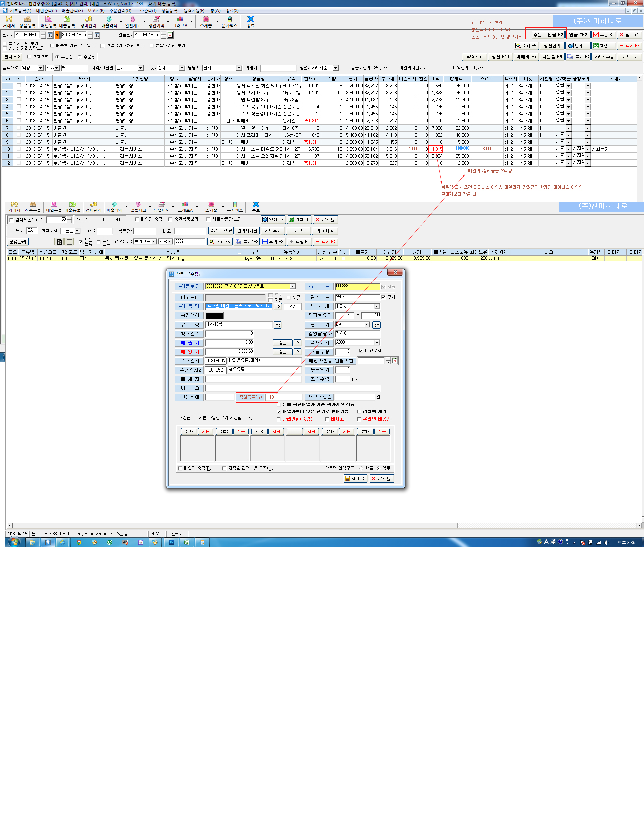Open 그래프A icon in second lower toolbar

[185, 207]
